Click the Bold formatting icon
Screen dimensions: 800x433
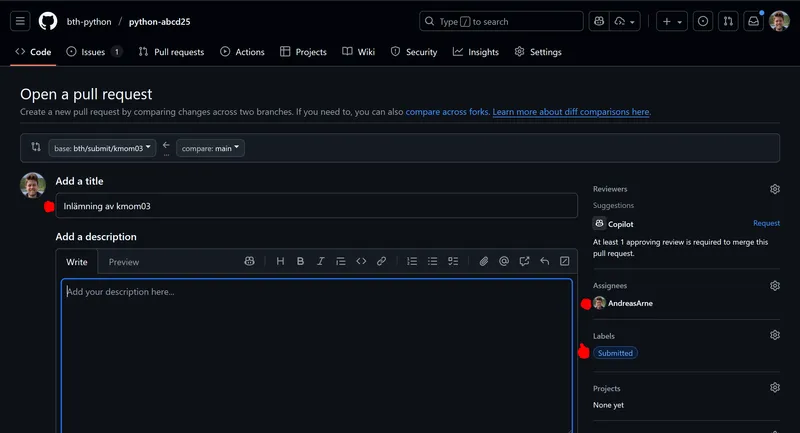click(x=300, y=261)
